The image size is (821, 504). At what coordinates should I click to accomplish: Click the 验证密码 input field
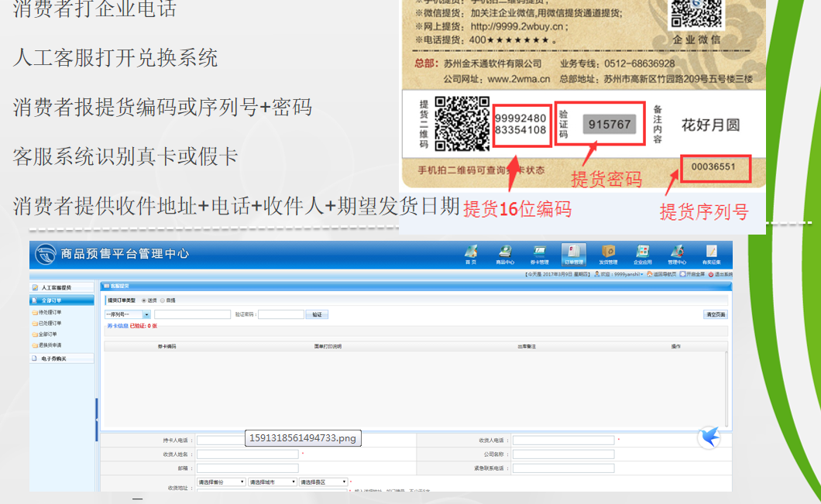click(280, 314)
